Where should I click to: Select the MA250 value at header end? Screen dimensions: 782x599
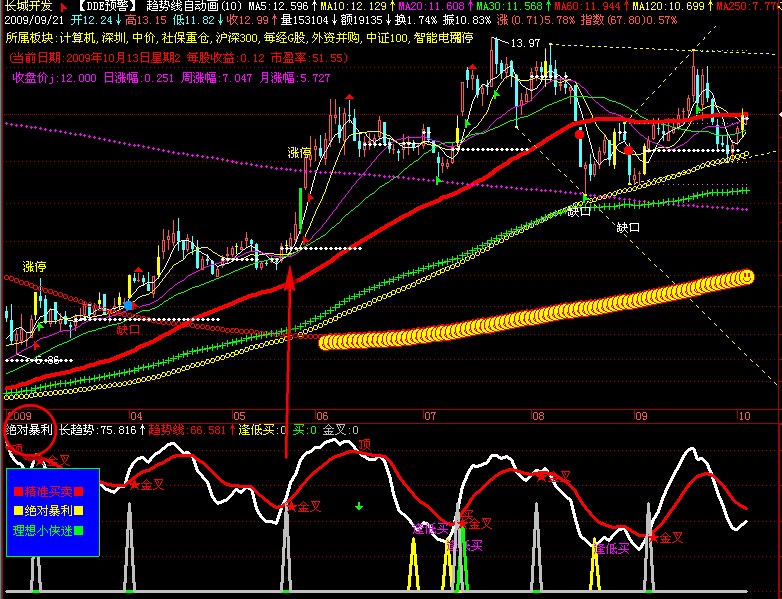point(748,6)
